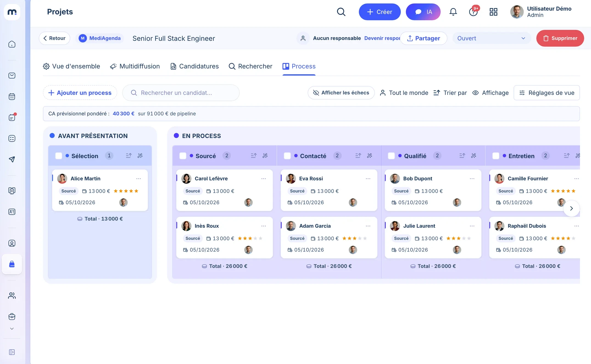Viewport: 591px width, 364px height.
Task: Open the briefcase sidebar icon
Action: coord(12,317)
